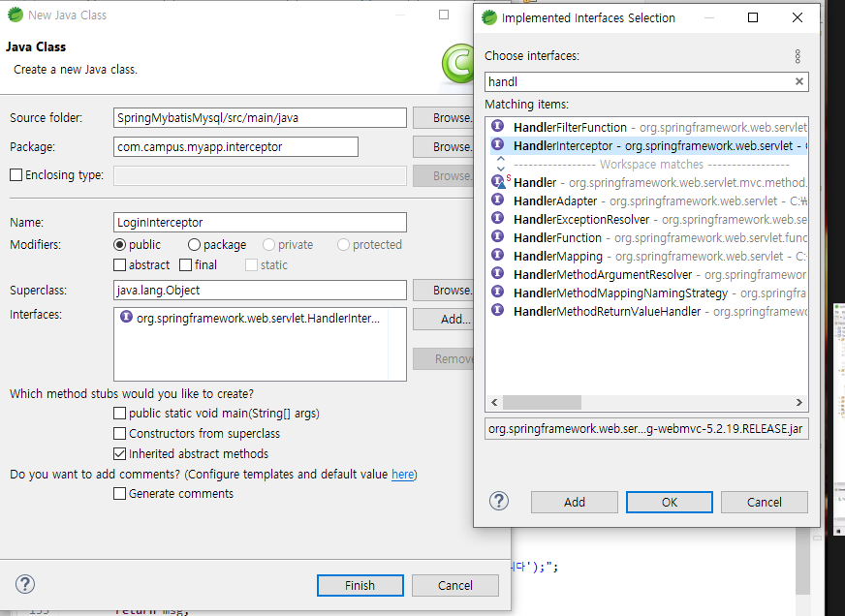Click the horizontal scrollbar thumb in matching items
845x616 pixels.
[542, 402]
